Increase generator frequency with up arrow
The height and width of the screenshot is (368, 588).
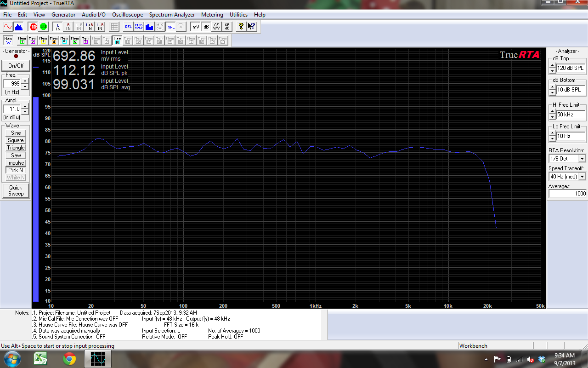tap(25, 81)
